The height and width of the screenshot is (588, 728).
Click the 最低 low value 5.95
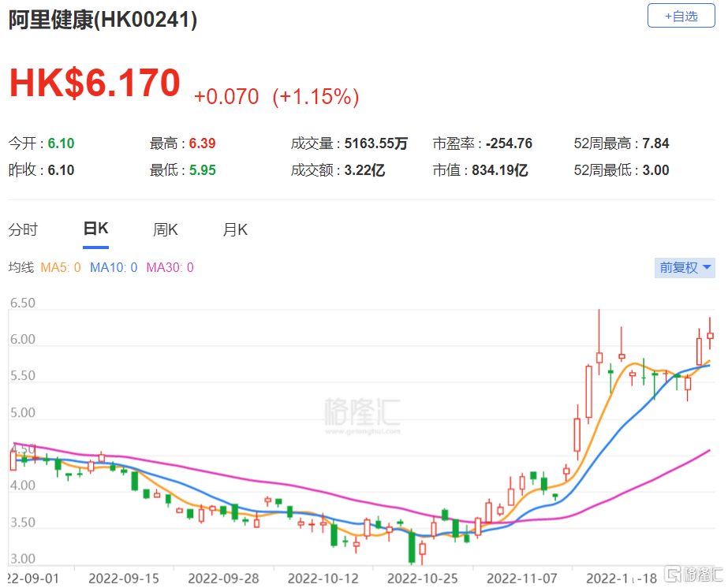point(202,170)
